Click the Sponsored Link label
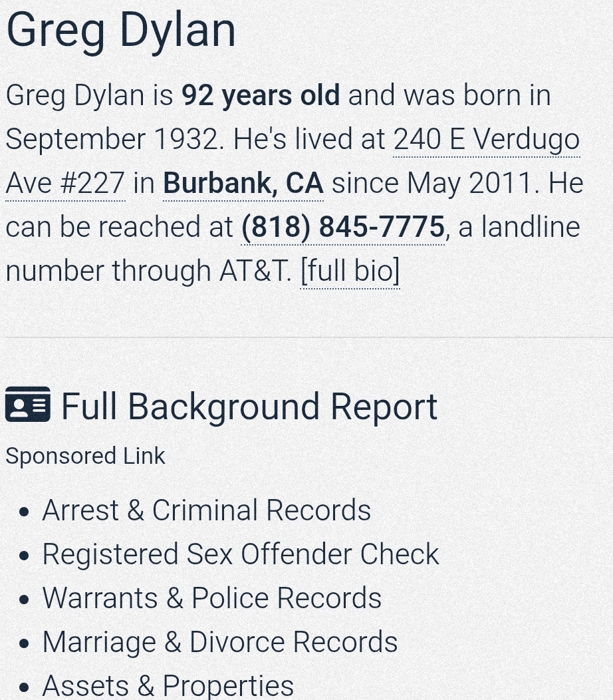The image size is (613, 700). click(85, 456)
